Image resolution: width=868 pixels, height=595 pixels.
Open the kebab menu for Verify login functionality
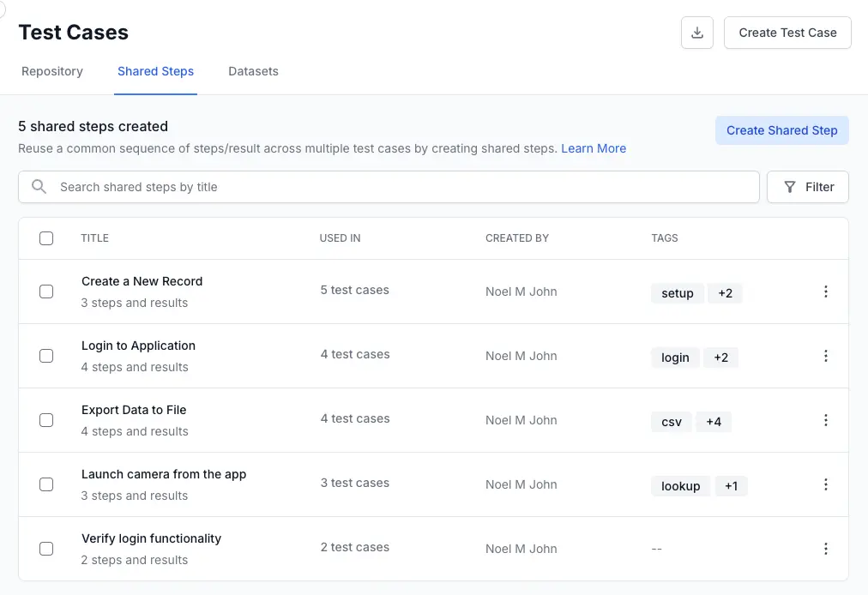tap(826, 549)
